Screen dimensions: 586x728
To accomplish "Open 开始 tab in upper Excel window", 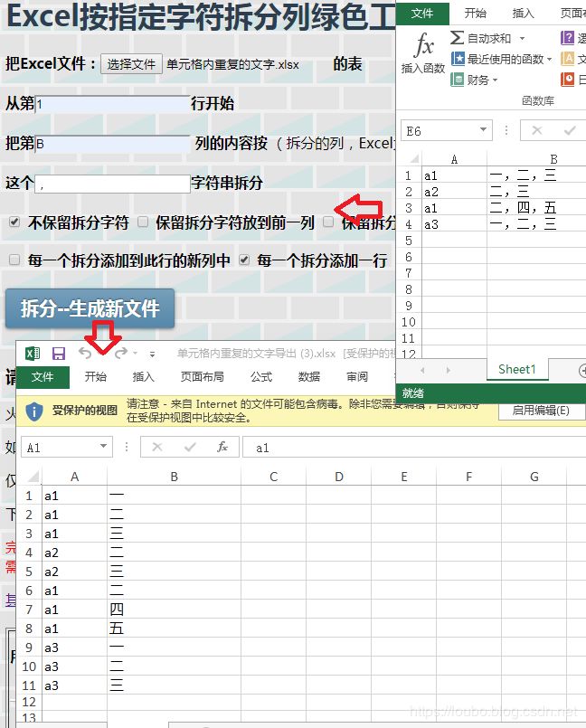I will 476,13.
